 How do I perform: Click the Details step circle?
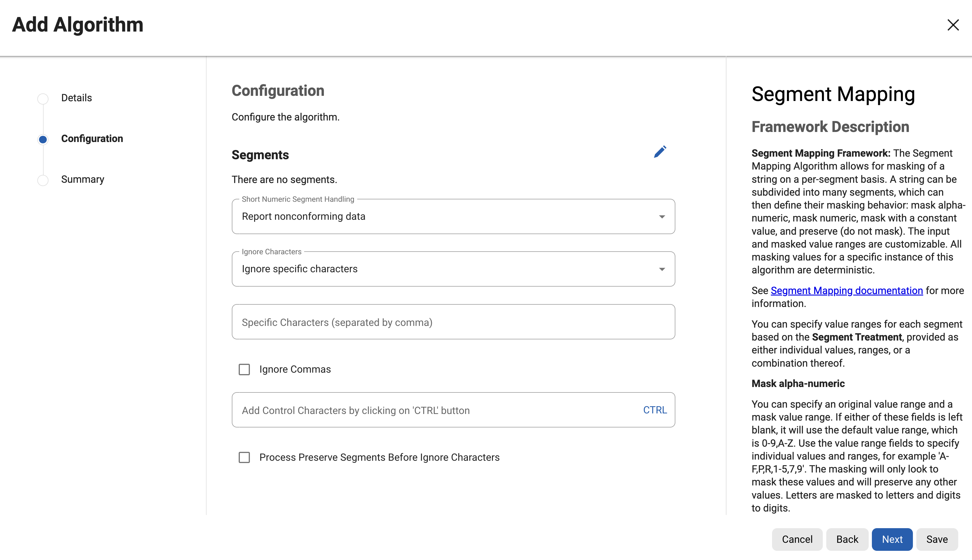pos(43,98)
